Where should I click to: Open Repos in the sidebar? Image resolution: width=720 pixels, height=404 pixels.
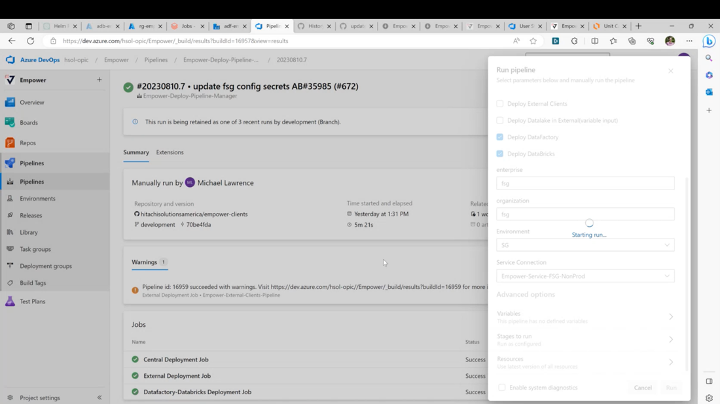coord(28,143)
